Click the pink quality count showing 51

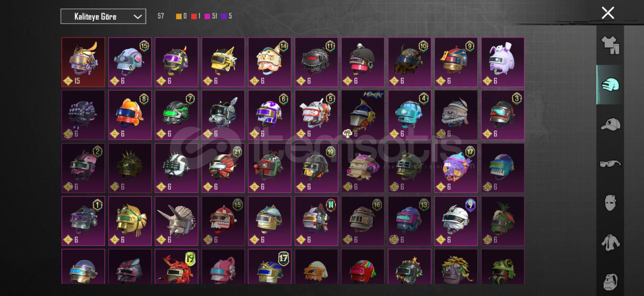[211, 16]
